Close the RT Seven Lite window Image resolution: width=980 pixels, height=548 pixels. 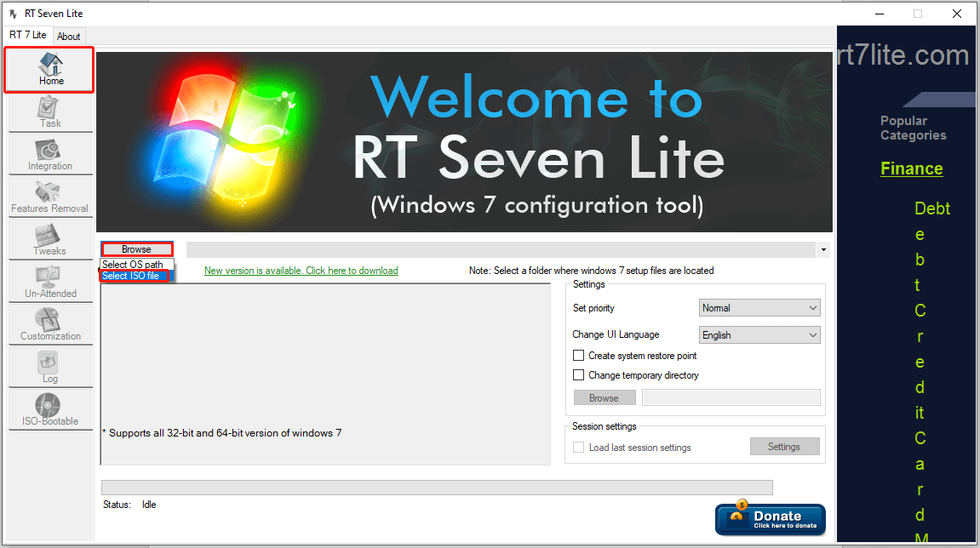coord(956,14)
